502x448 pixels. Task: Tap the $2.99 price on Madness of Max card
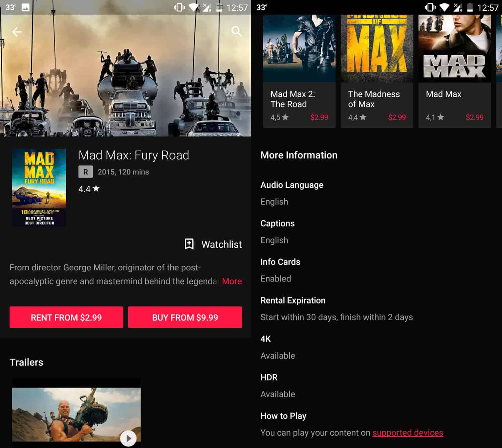coord(397,117)
